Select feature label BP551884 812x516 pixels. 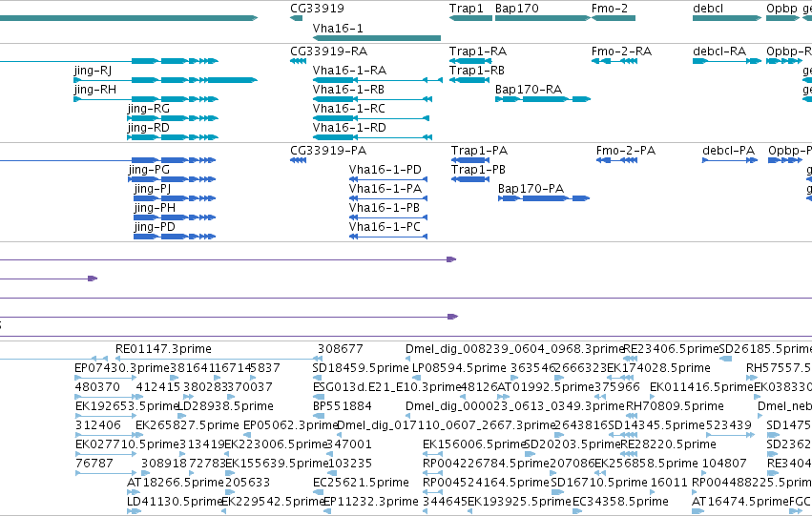(343, 407)
